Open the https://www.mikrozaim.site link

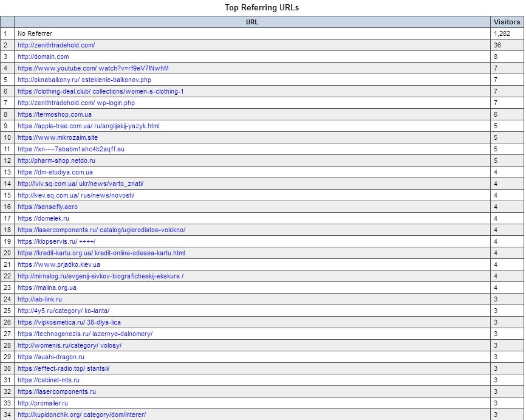(x=58, y=137)
